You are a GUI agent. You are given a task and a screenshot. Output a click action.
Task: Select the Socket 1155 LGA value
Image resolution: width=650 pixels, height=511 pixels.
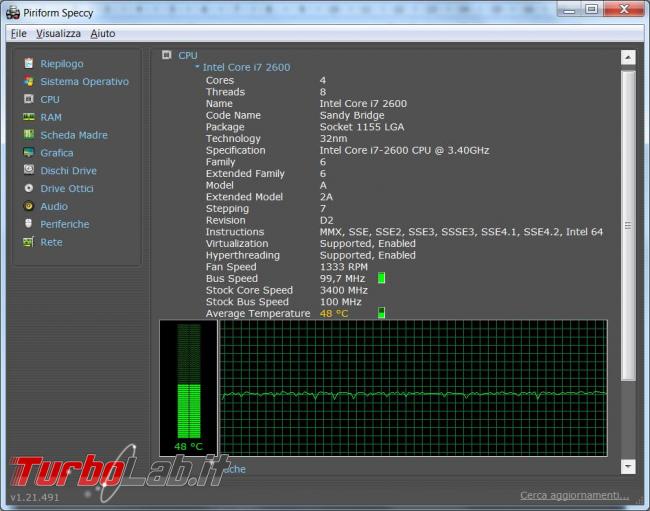362,127
